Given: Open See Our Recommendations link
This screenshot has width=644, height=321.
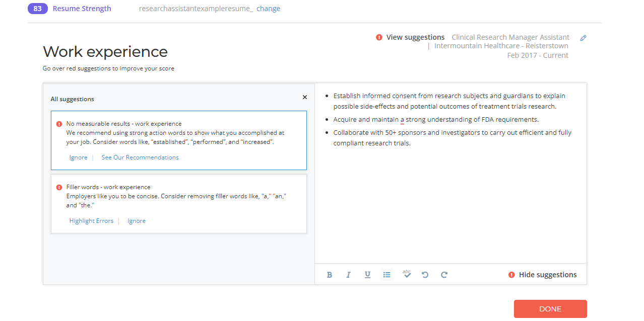Looking at the screenshot, I should click(x=140, y=157).
